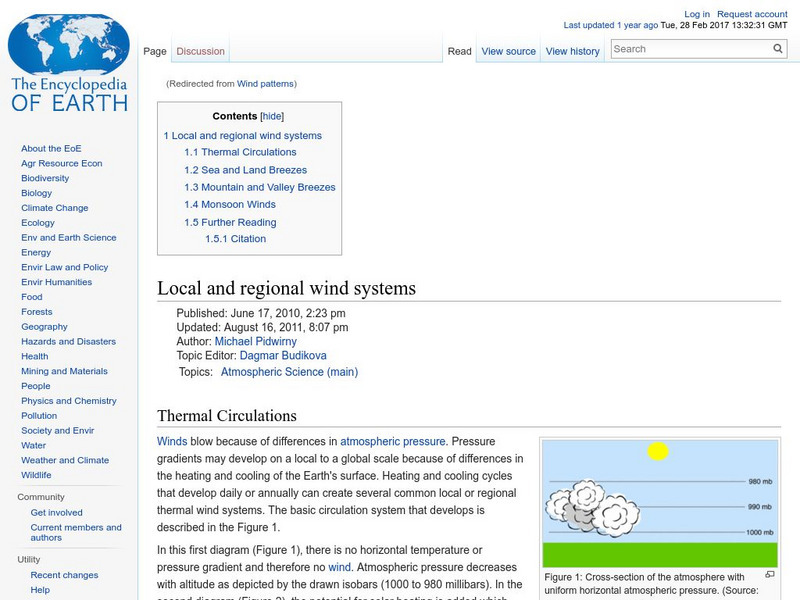Open author Michael Pidwirny's page

(256, 341)
